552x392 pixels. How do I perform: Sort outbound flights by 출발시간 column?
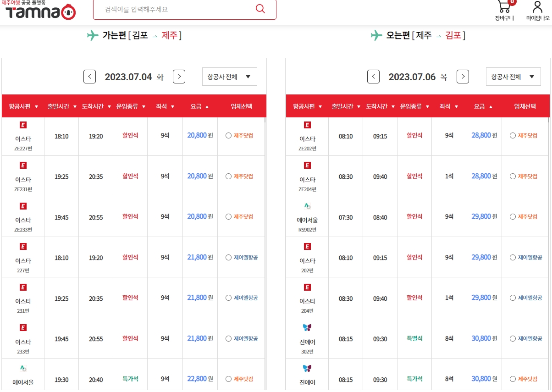(x=62, y=106)
